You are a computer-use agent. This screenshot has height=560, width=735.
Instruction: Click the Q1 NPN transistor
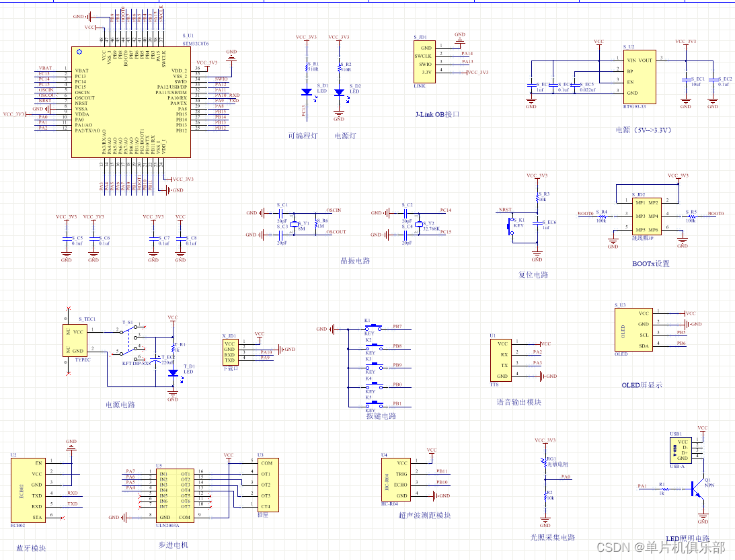pyautogui.click(x=698, y=489)
